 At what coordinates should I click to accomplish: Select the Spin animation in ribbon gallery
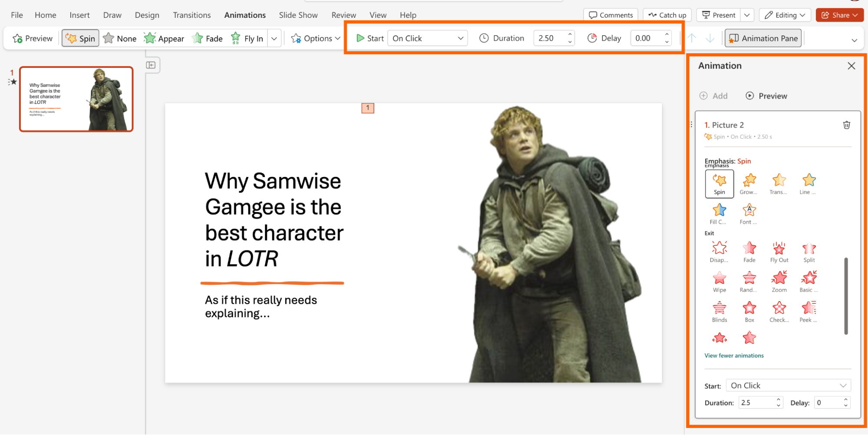[x=80, y=38]
